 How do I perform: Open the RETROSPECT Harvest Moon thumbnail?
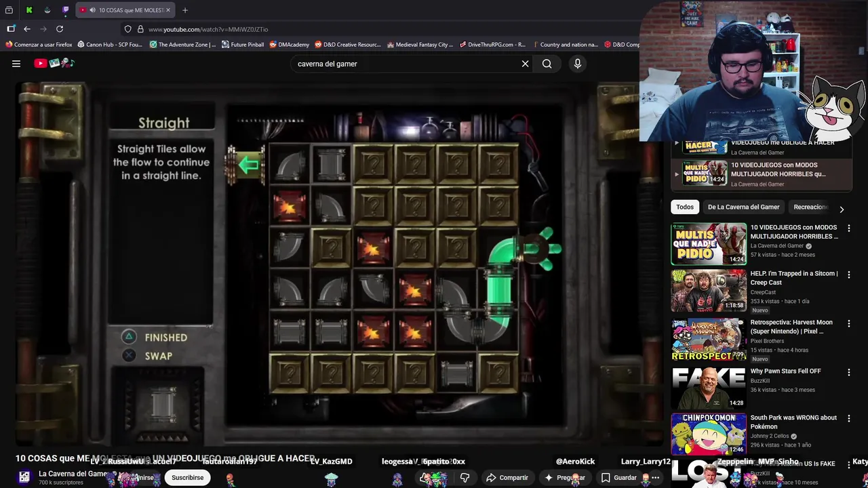pos(709,340)
